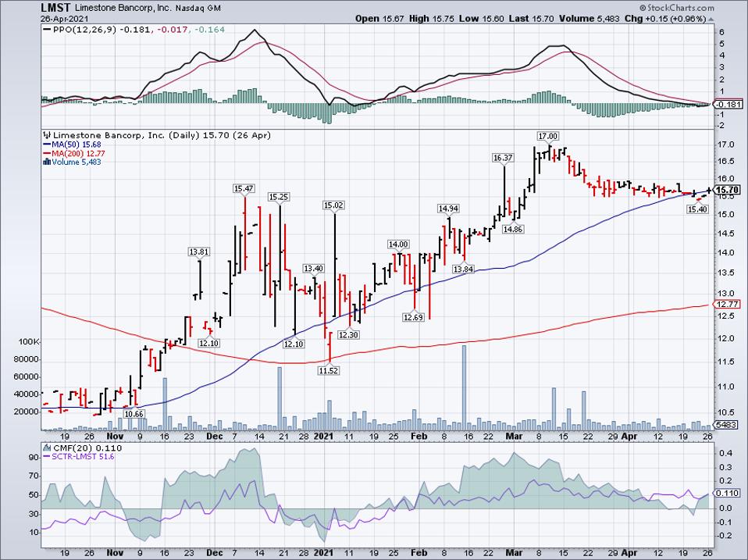Click the Chg +0.15 (+0.96%) value
Viewport: 748px width, 560px height.
click(x=665, y=19)
